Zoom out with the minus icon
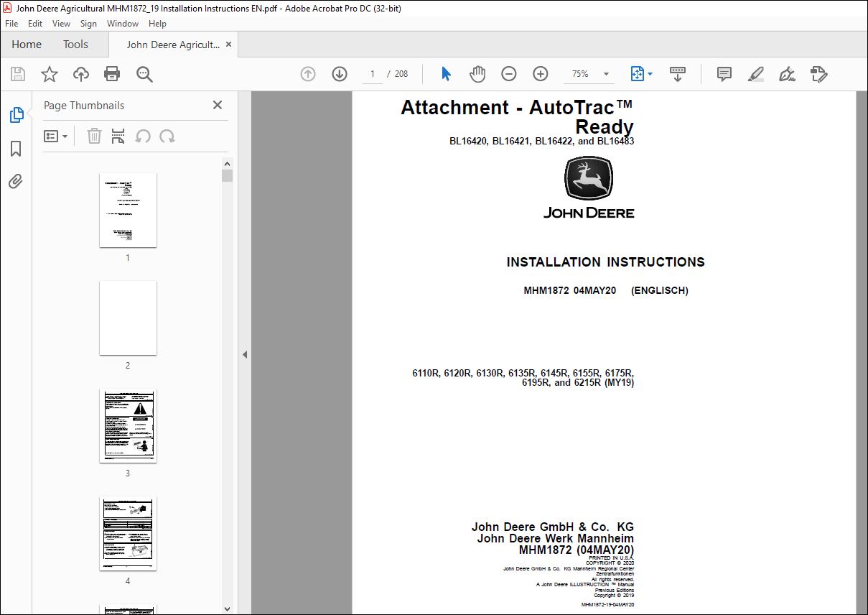The width and height of the screenshot is (868, 615). click(509, 74)
